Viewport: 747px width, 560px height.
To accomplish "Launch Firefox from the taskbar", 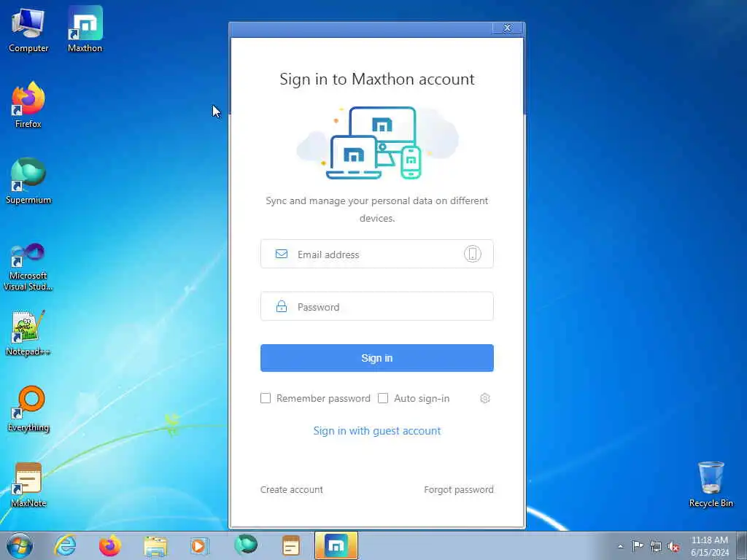I will [110, 545].
